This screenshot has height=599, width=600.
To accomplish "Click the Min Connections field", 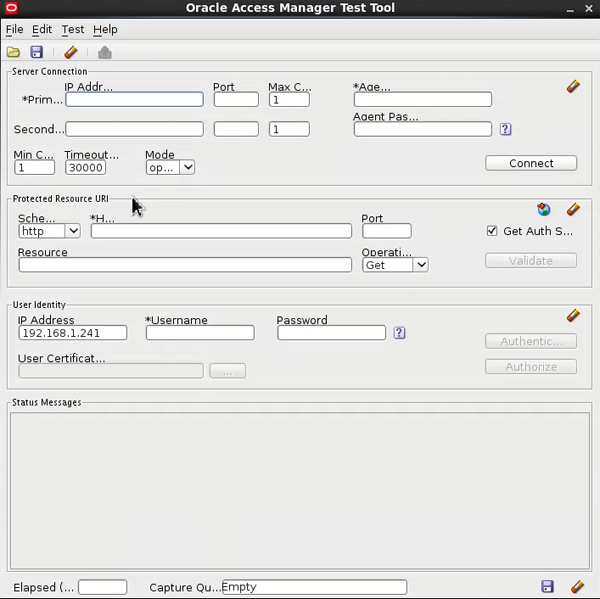I will tap(34, 167).
